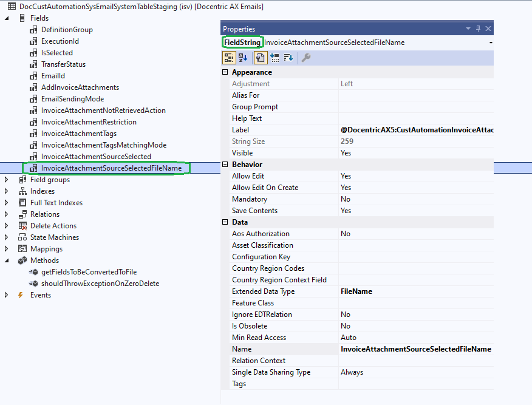Screen dimensions: 532x405
Task: Collapse the Behavior property category
Action: point(225,165)
